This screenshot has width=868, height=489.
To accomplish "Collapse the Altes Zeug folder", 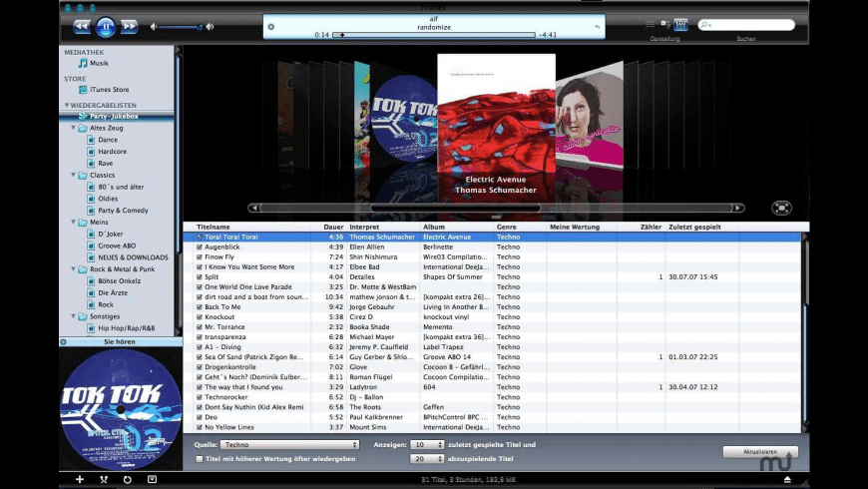I will (73, 128).
